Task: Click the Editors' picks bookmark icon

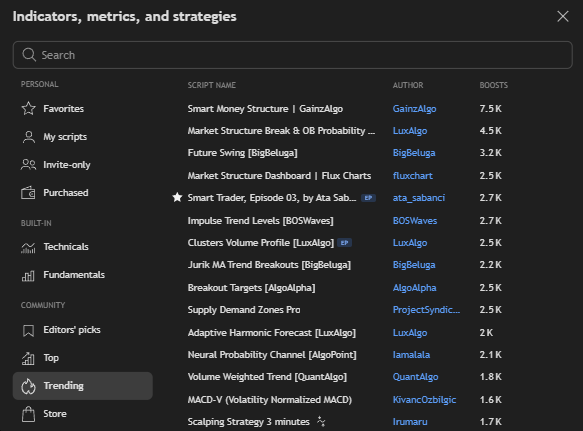Action: [x=29, y=330]
